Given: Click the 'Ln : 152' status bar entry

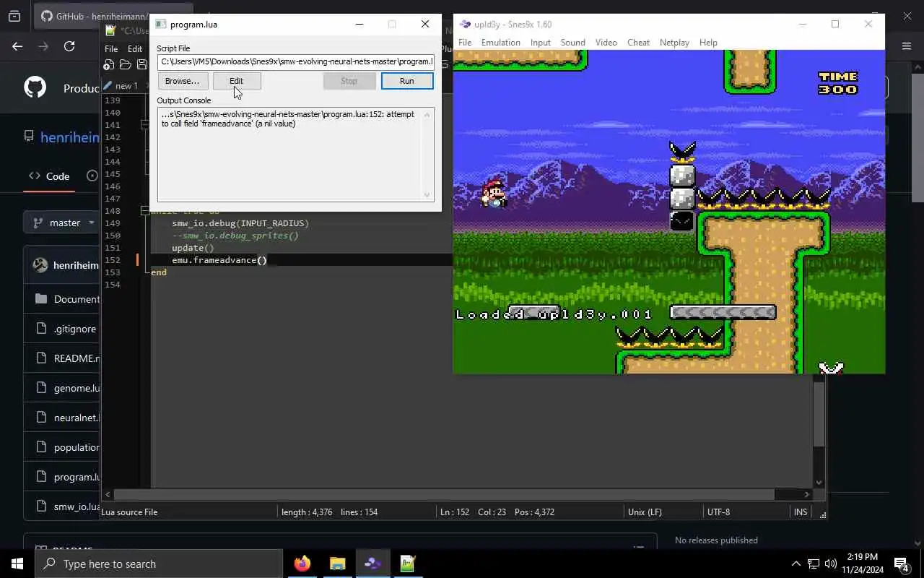Looking at the screenshot, I should coord(454,512).
